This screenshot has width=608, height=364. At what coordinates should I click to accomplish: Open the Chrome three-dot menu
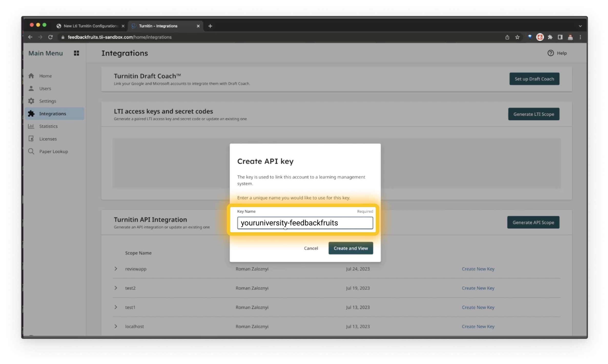click(x=580, y=37)
